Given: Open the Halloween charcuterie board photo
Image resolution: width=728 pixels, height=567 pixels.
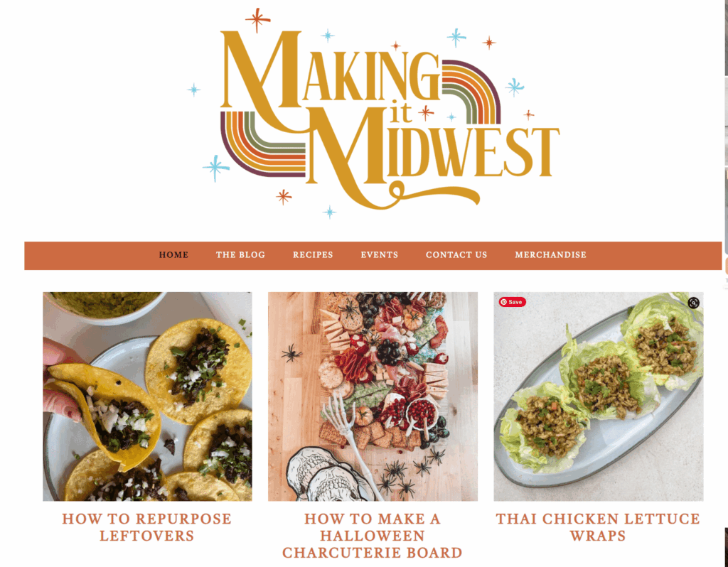Looking at the screenshot, I should pos(373,396).
